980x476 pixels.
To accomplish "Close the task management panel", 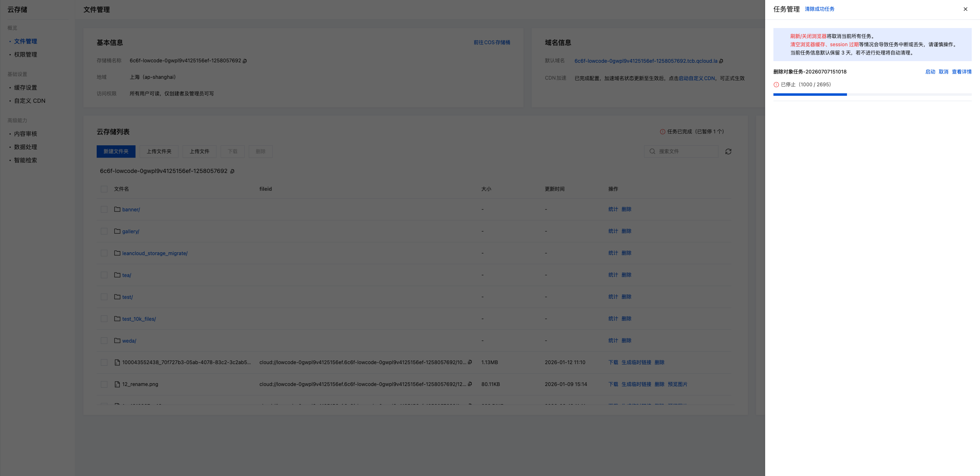I will pyautogui.click(x=965, y=9).
